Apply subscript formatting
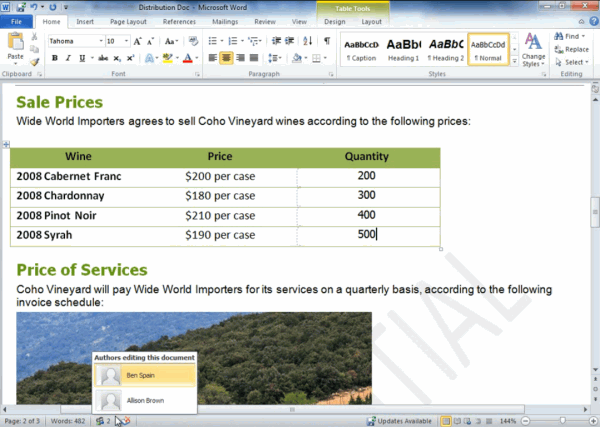This screenshot has height=427, width=600. pos(117,58)
